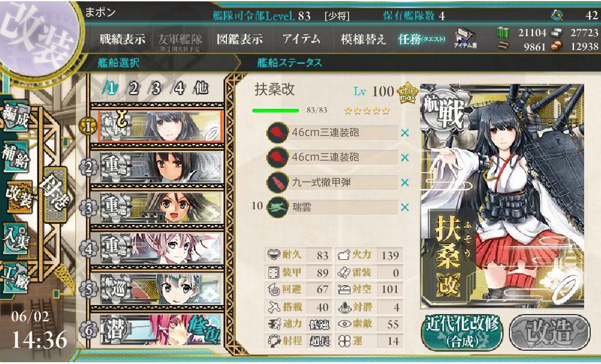Open the 補給 resupply sidebar icon

coord(16,156)
